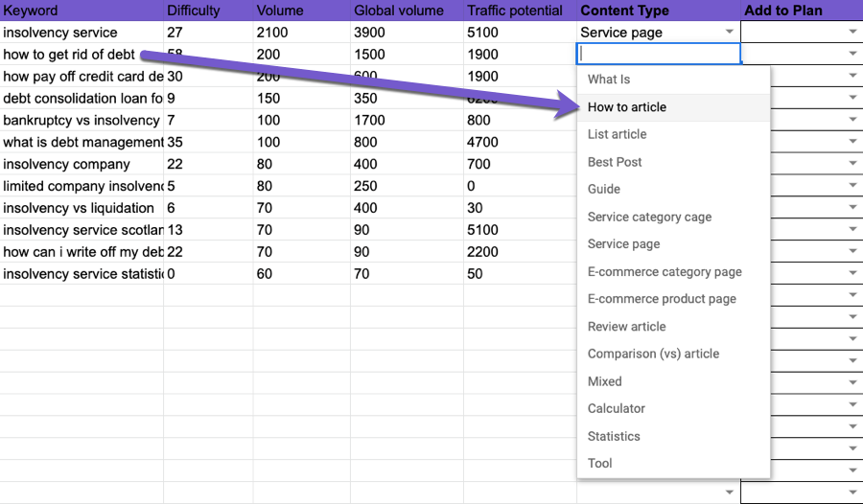The image size is (863, 504).
Task: Select the "what is debt management" keyword cell
Action: [x=82, y=143]
